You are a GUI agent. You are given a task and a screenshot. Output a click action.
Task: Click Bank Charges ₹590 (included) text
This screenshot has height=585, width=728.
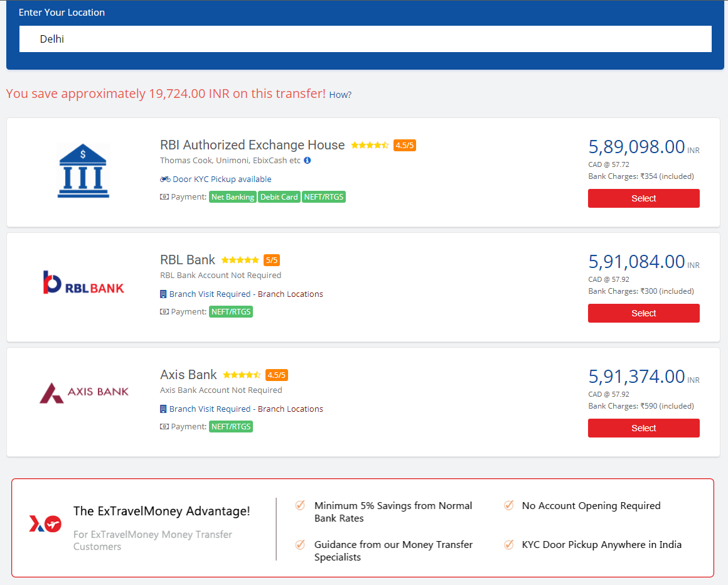coord(641,406)
